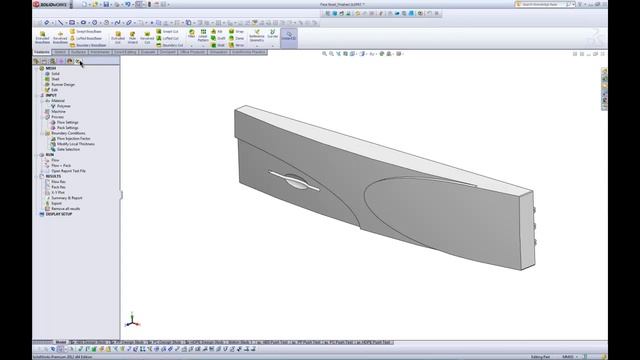Toggle the Instant3D button
This screenshot has width=640, height=360.
(289, 37)
